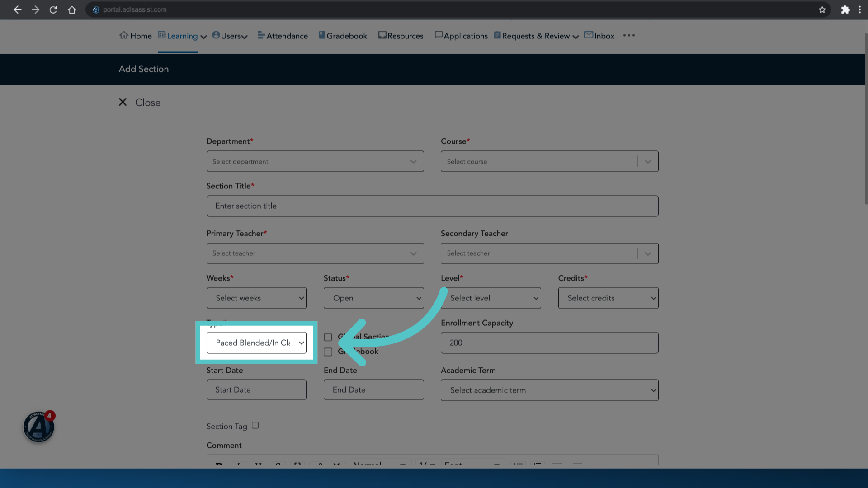Viewport: 868px width, 488px height.
Task: Bookmark this page with star icon
Action: [x=822, y=9]
